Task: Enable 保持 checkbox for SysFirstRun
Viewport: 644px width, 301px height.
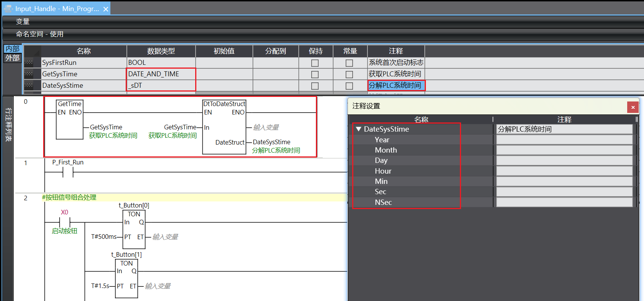Action: pyautogui.click(x=315, y=63)
